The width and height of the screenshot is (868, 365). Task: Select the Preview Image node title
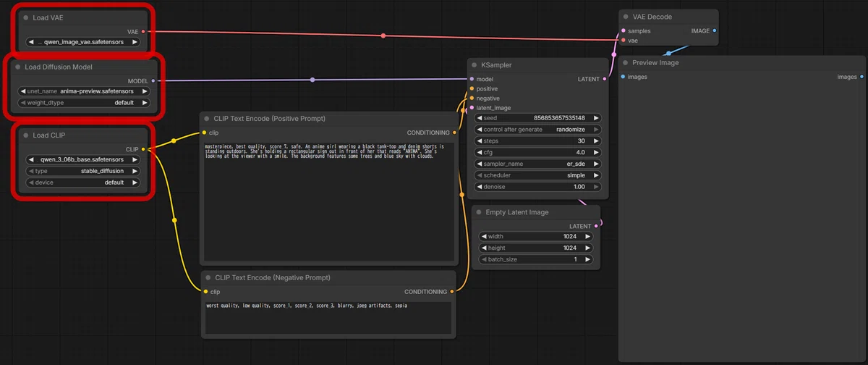(655, 63)
